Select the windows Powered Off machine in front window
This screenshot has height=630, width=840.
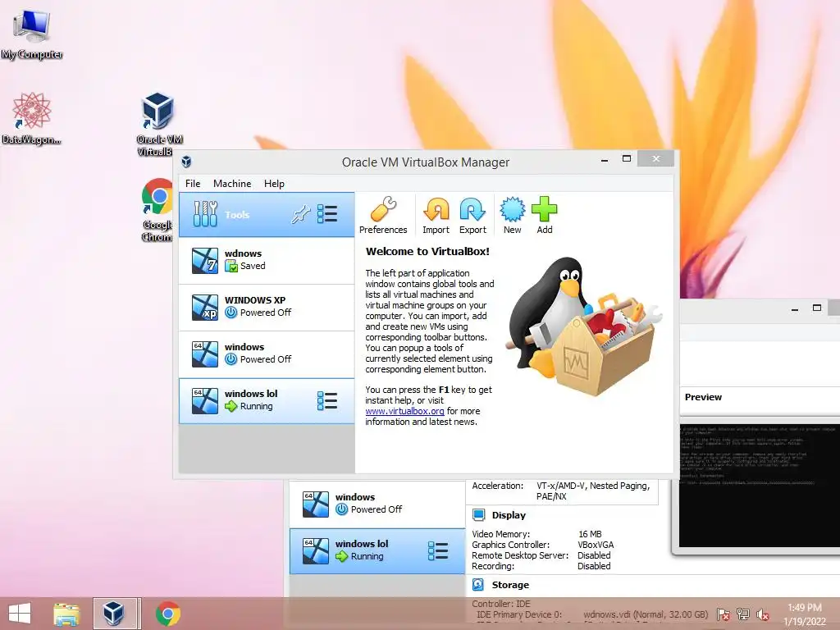pos(267,354)
